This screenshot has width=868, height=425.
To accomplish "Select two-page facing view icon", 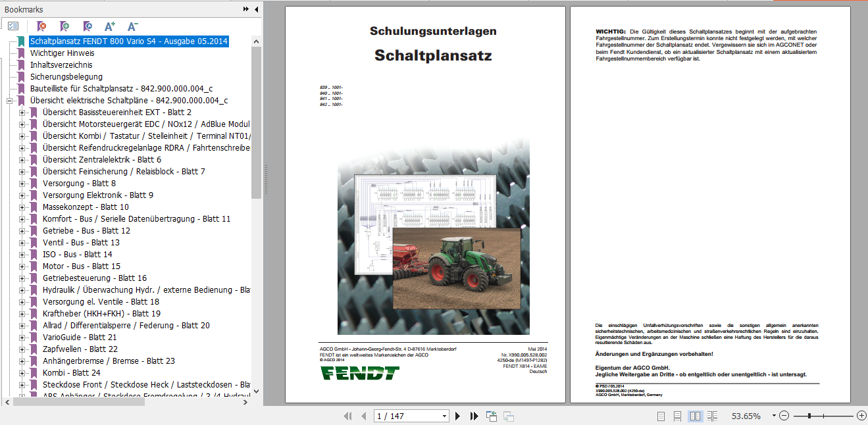I will (x=695, y=416).
